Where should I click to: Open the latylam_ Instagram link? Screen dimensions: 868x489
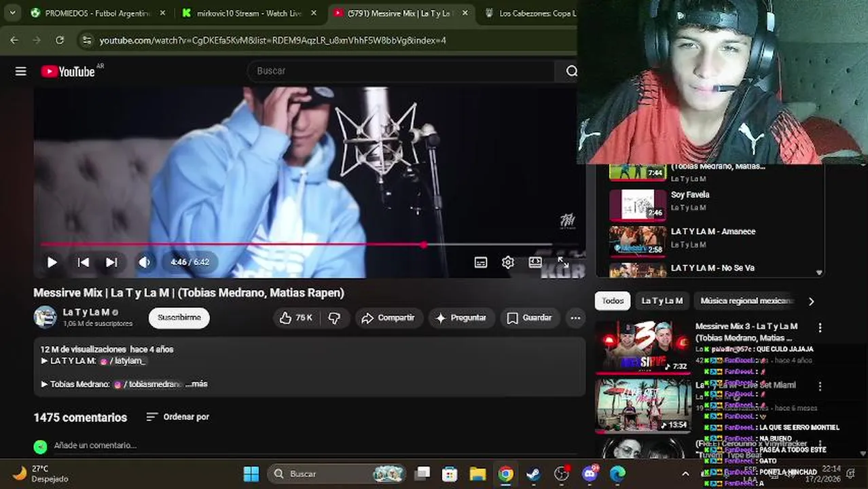[x=123, y=361]
